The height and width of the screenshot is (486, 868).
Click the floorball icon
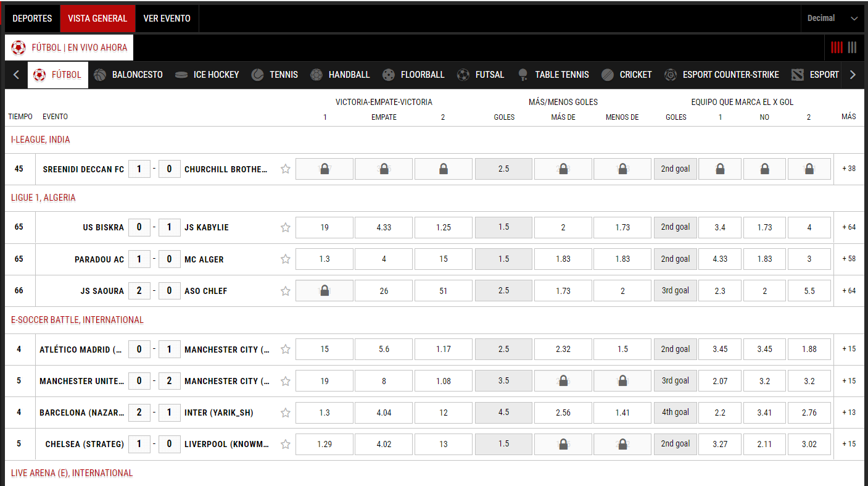click(389, 75)
